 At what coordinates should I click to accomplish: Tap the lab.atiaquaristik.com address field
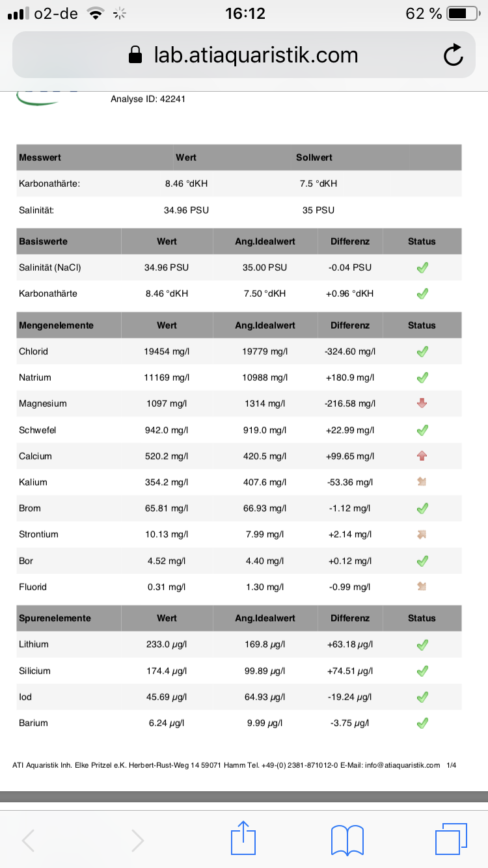click(255, 55)
